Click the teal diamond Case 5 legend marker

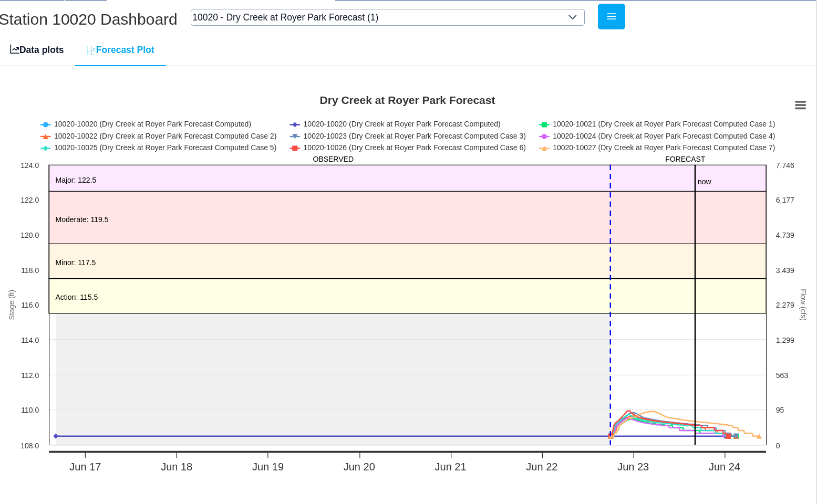(x=46, y=148)
